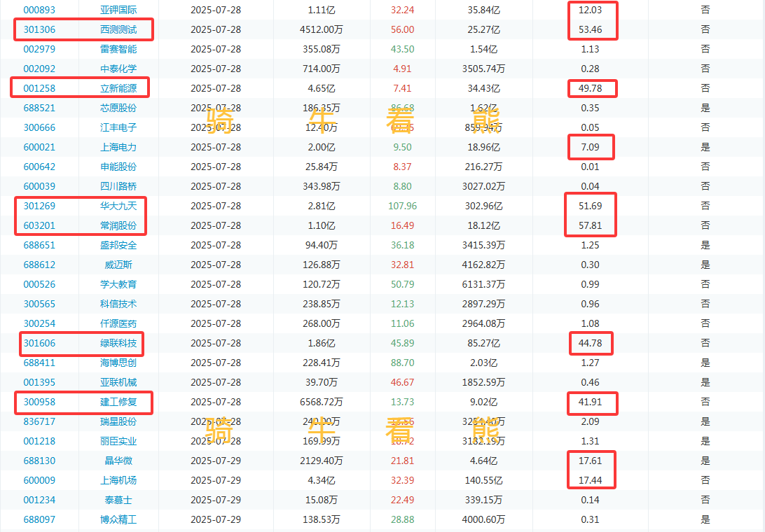Open 学大教育 stock link

(x=118, y=284)
